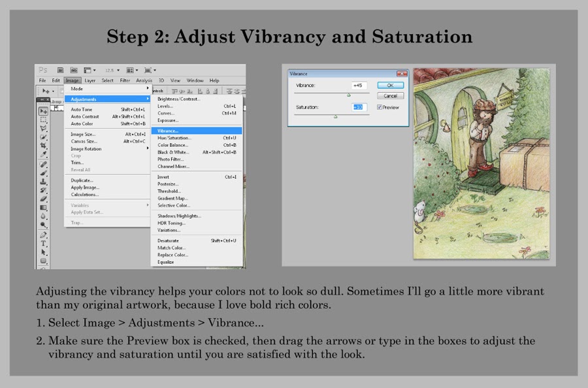Choose Curves... adjustment
The image size is (588, 388).
tap(197, 113)
